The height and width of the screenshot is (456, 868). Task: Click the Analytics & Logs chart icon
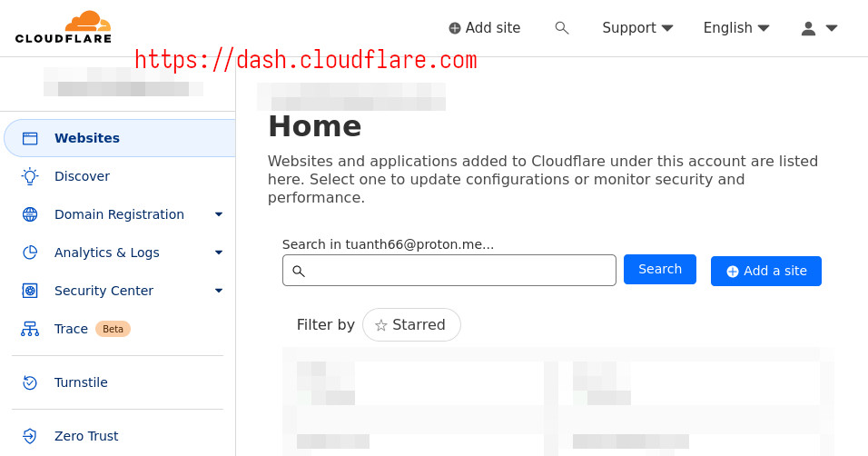click(x=30, y=253)
